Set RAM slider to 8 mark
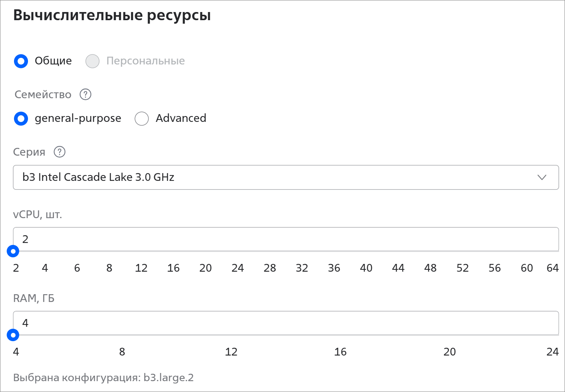The width and height of the screenshot is (565, 392). 122,352
